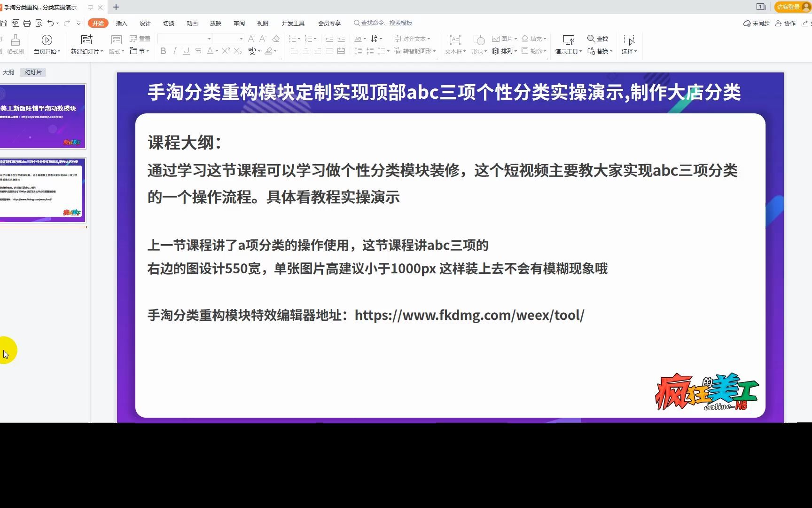Image resolution: width=812 pixels, height=508 pixels.
Task: Click the Select (选择) cursor icon
Action: coord(629,40)
